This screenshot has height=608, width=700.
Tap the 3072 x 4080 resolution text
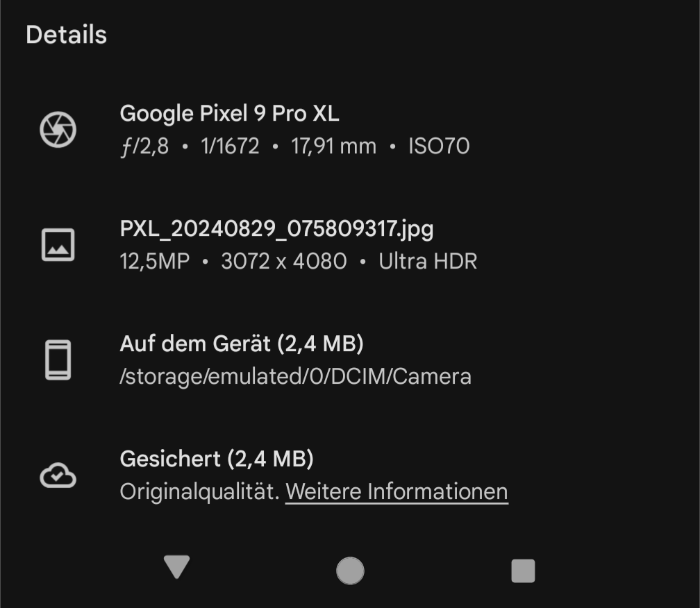pos(283,261)
